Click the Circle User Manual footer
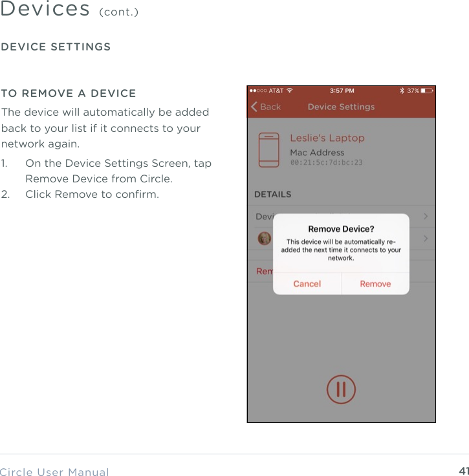 coord(54,471)
